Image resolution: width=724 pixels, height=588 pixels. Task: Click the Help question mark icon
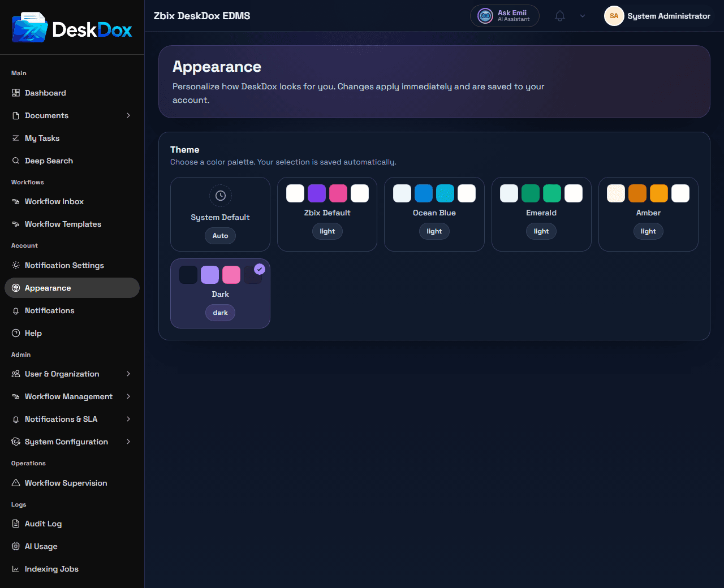coord(16,333)
